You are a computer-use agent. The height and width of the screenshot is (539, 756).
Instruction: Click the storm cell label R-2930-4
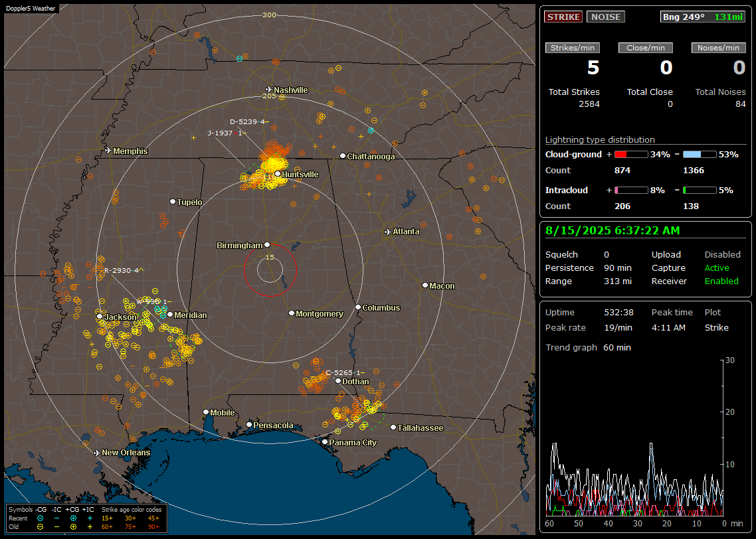tap(124, 270)
